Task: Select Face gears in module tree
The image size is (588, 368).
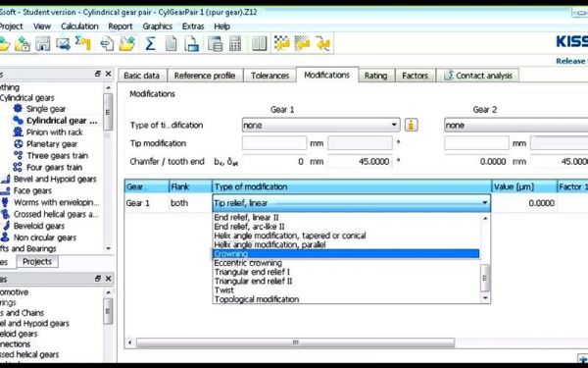Action: point(32,190)
